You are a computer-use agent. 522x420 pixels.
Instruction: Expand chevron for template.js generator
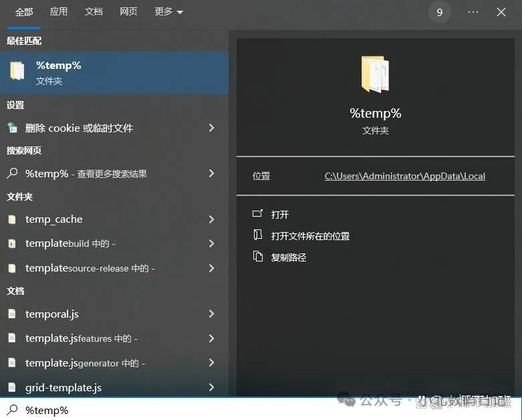pyautogui.click(x=211, y=362)
